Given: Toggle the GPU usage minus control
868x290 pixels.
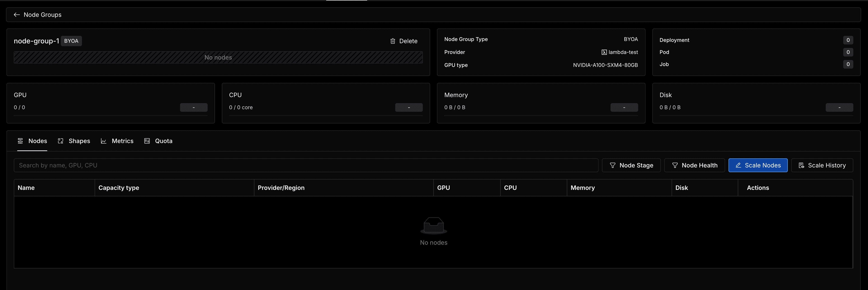Looking at the screenshot, I should (194, 107).
